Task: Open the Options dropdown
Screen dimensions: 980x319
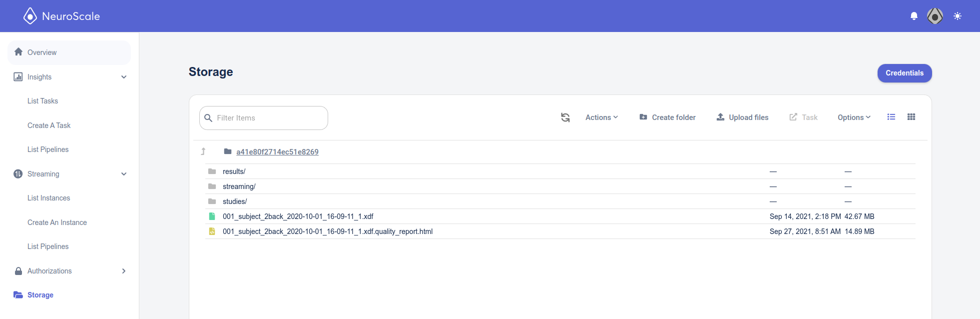Action: 854,117
